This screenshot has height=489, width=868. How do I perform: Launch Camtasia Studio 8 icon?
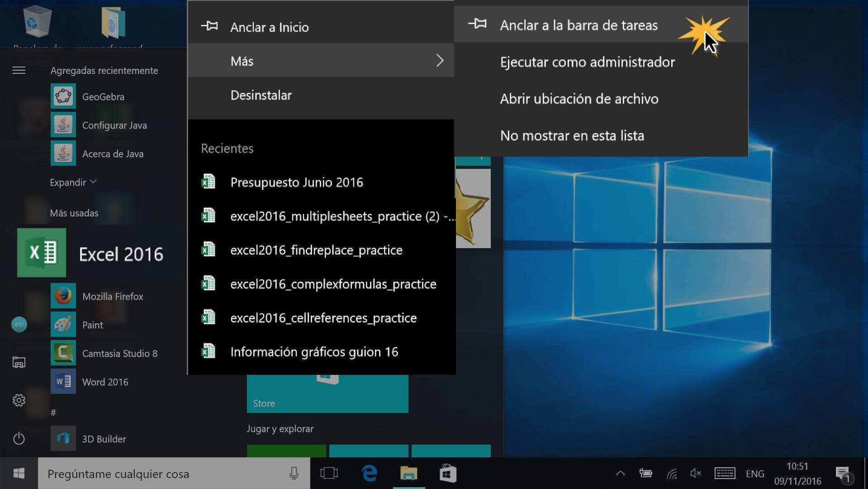pos(63,353)
